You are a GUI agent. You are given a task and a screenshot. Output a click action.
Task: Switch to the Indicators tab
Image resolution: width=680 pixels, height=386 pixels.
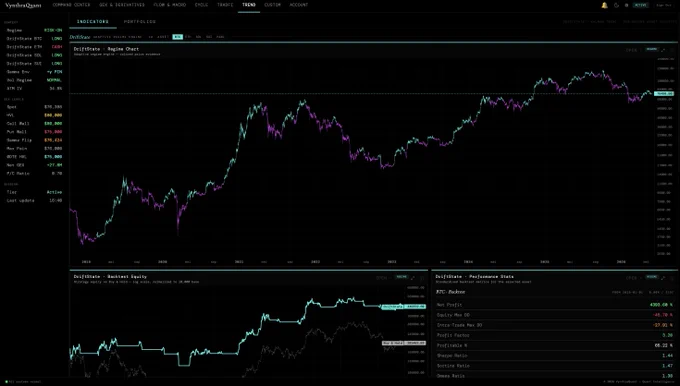point(93,21)
